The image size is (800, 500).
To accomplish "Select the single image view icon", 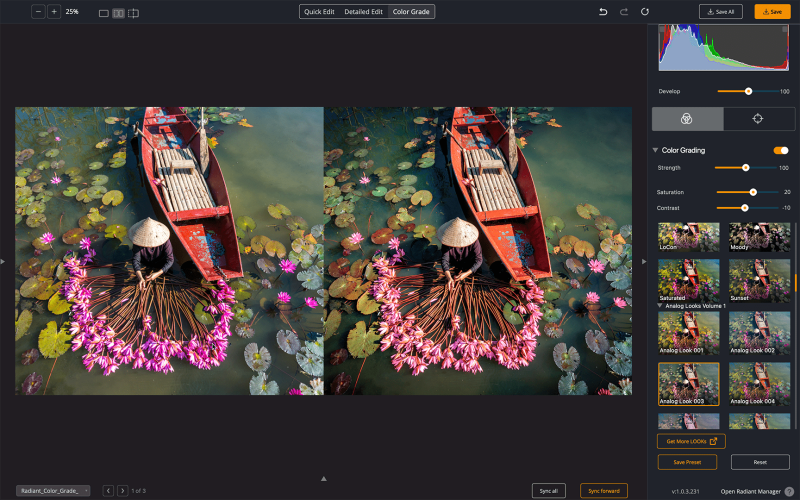I will [104, 12].
